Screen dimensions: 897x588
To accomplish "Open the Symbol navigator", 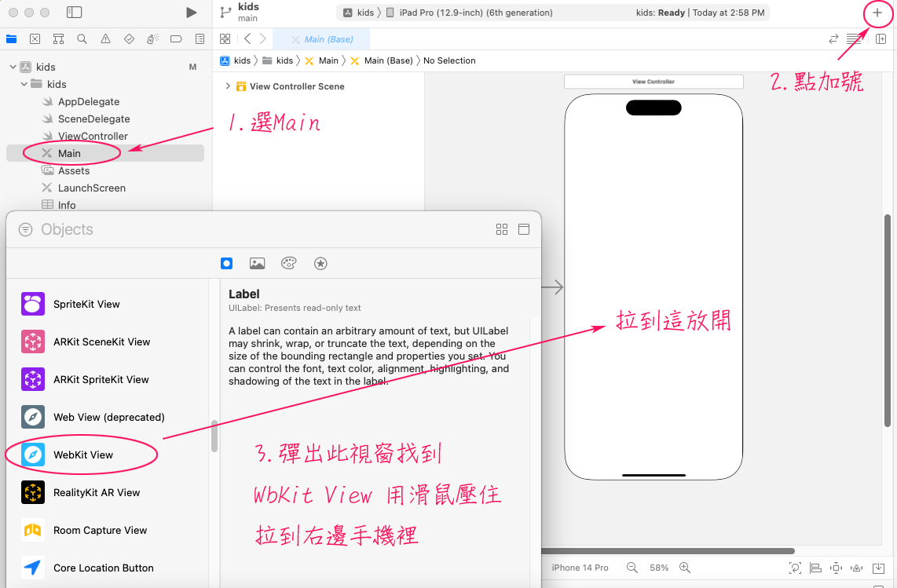I will pyautogui.click(x=58, y=39).
